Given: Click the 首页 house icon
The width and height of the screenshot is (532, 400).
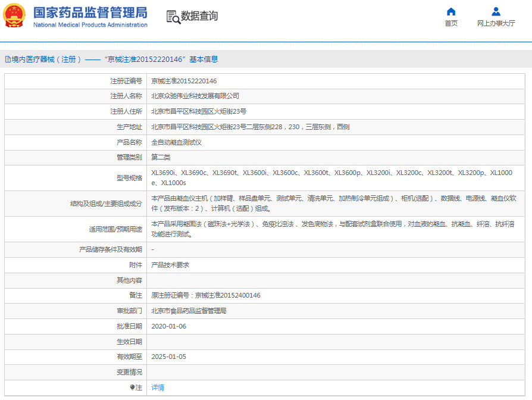Looking at the screenshot, I should [x=451, y=11].
